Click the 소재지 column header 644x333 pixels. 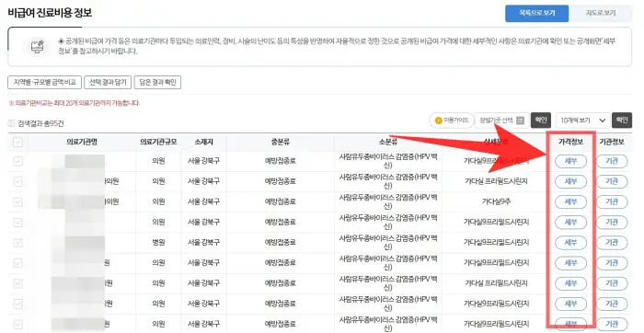click(203, 142)
